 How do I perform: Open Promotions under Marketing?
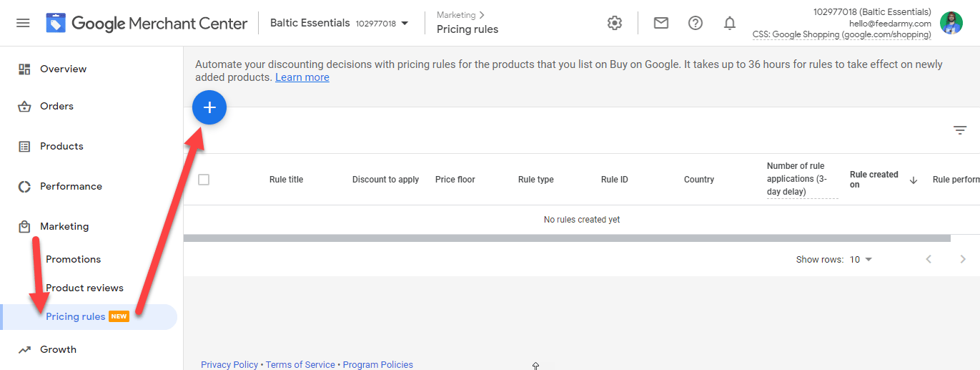tap(73, 259)
